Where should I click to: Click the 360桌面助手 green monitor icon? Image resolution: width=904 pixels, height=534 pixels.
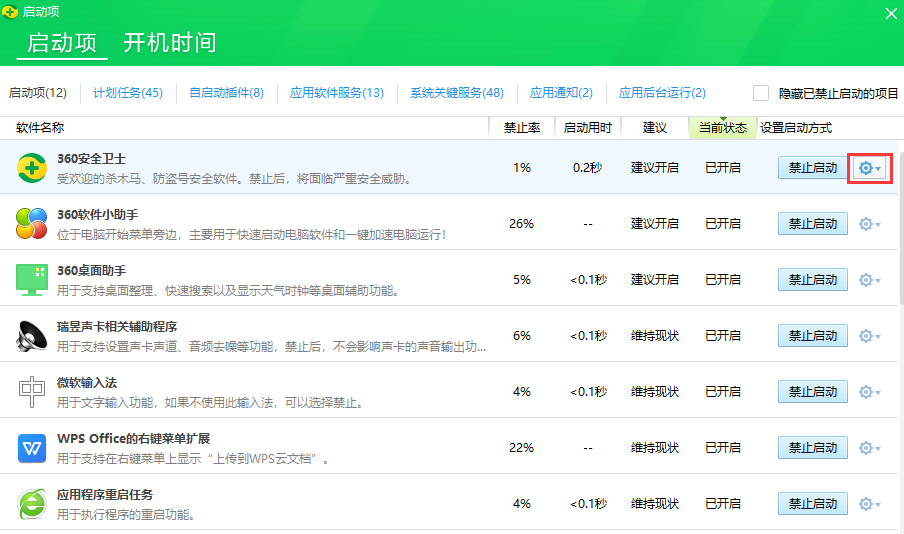point(32,280)
